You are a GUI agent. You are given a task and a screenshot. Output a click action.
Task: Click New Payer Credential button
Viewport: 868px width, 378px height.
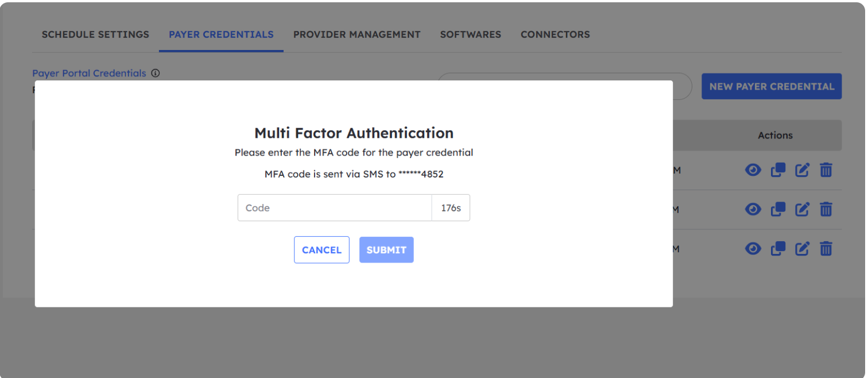point(772,86)
